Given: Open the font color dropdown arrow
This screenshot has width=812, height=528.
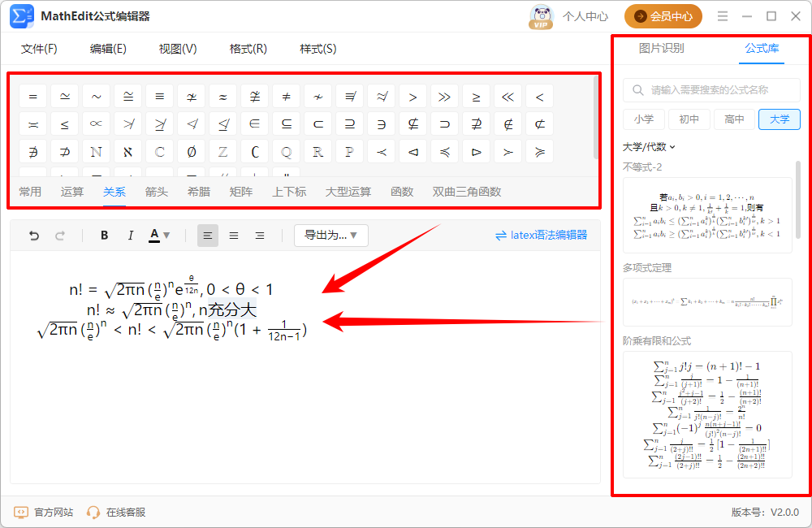Looking at the screenshot, I should [166, 236].
